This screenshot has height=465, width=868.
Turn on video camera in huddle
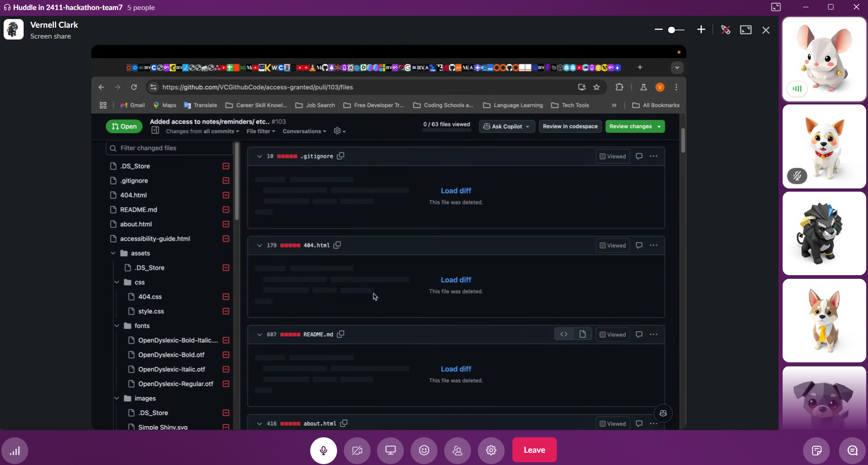click(357, 450)
